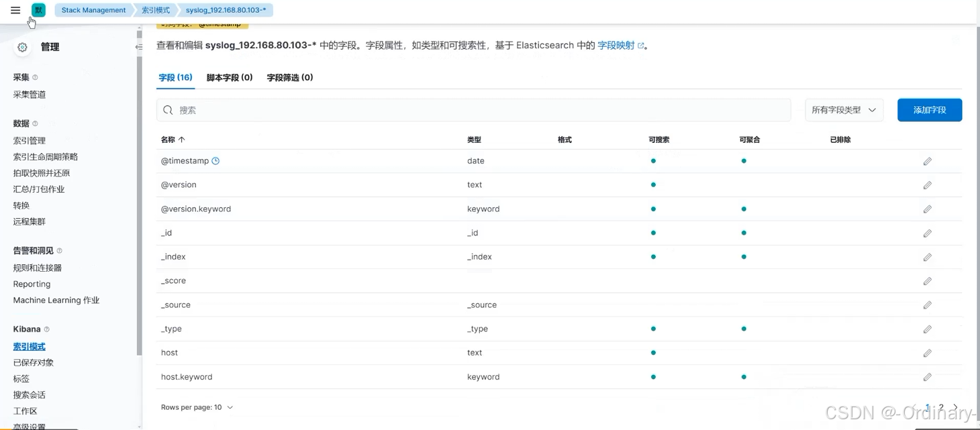The image size is (980, 430).
Task: Open the Rows per page selector
Action: [197, 407]
